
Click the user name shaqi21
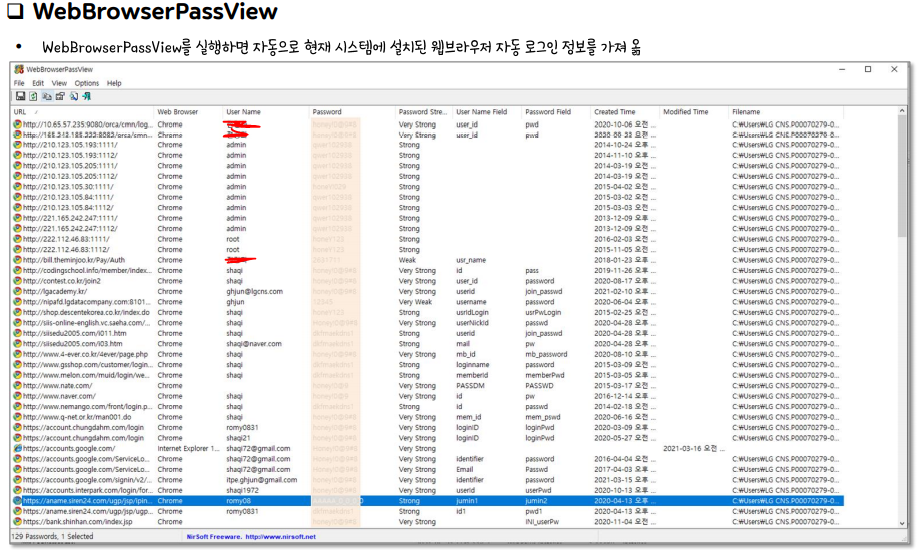coord(238,438)
